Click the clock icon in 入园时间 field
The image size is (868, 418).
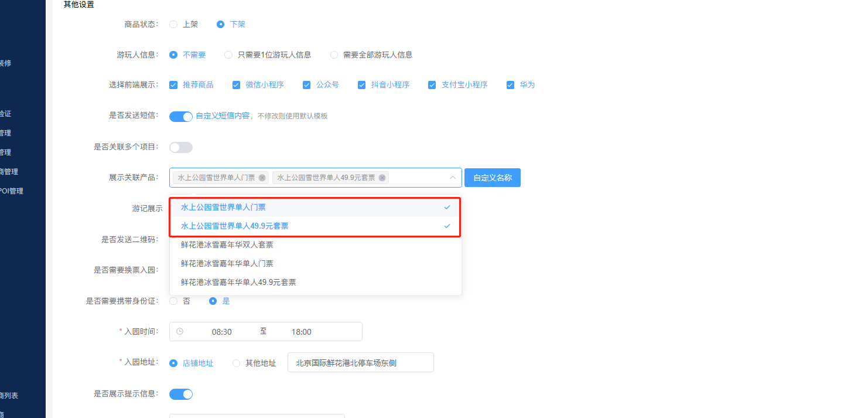tap(180, 331)
